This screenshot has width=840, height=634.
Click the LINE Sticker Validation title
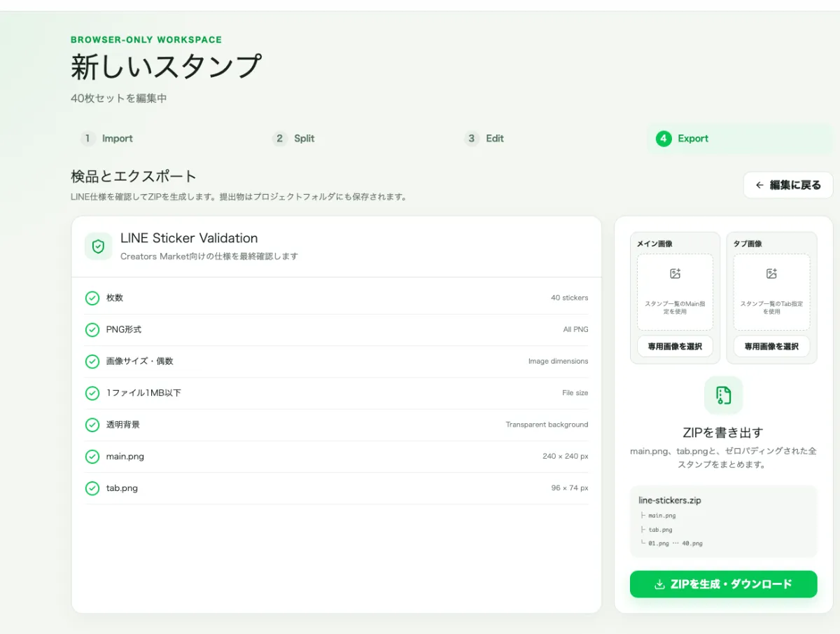click(x=189, y=238)
